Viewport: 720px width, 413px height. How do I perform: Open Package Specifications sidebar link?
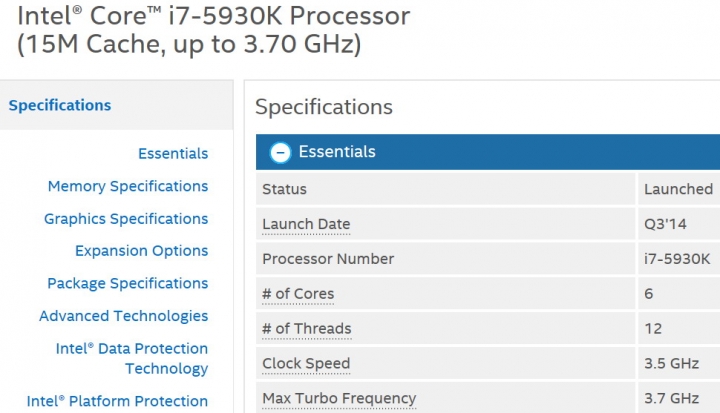pos(128,283)
